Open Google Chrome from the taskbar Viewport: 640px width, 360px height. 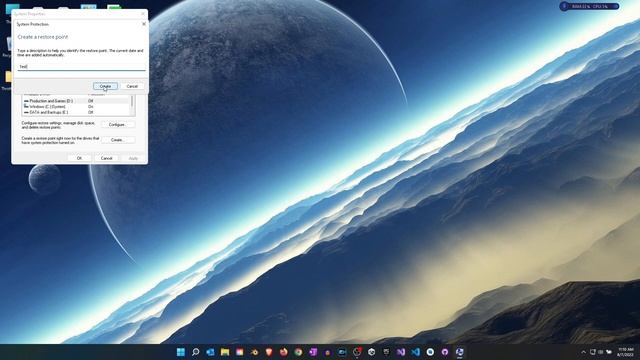[x=298, y=352]
